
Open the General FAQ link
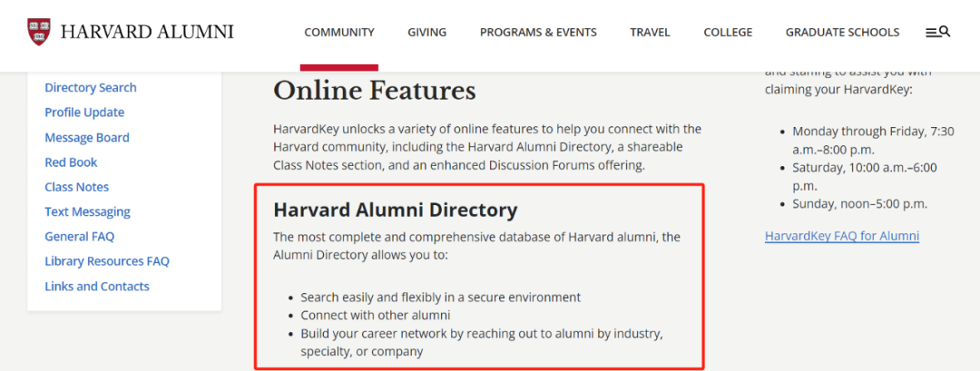tap(79, 237)
